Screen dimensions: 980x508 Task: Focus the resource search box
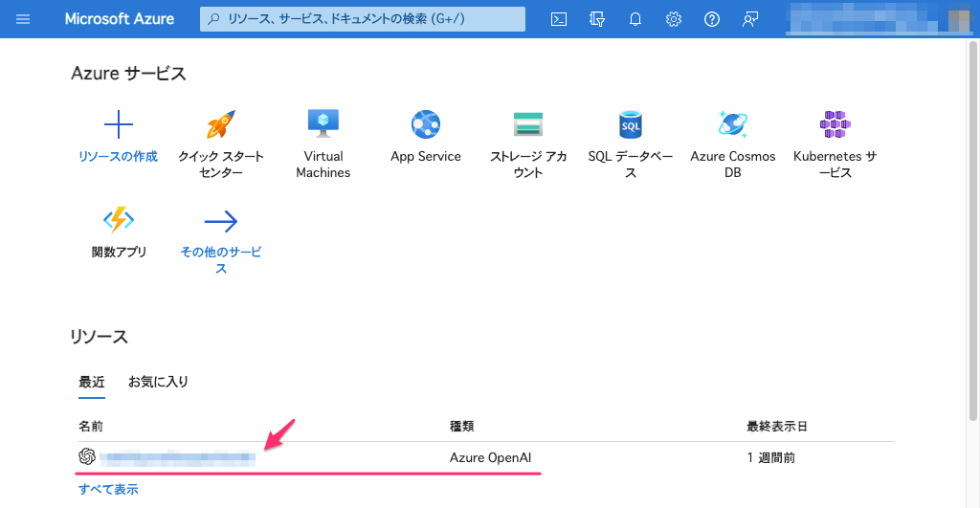pos(363,19)
